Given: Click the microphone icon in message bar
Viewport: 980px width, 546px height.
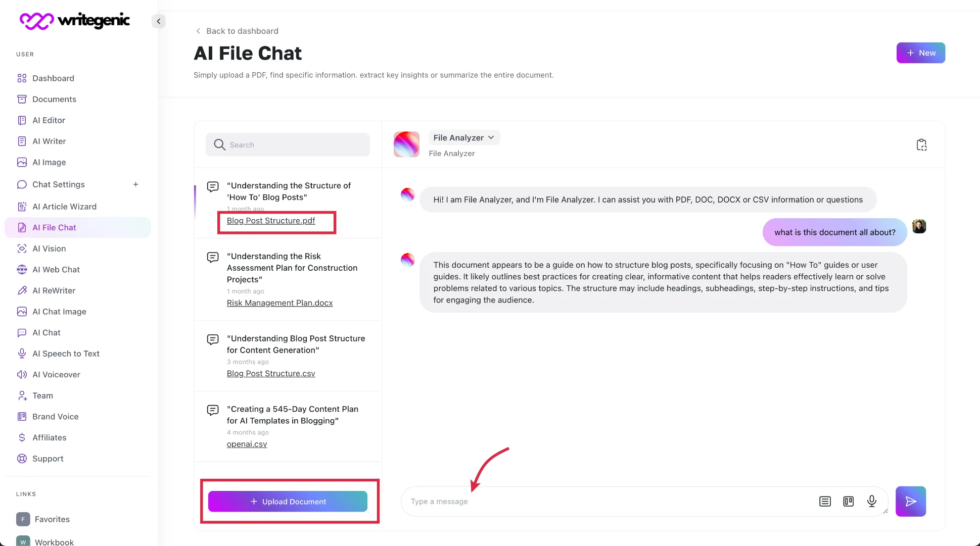Looking at the screenshot, I should (872, 501).
